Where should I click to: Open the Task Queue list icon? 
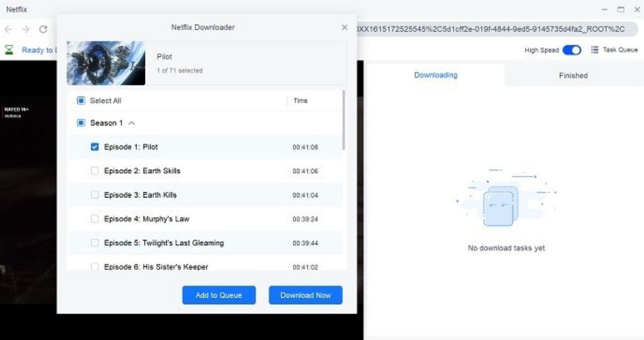(595, 50)
